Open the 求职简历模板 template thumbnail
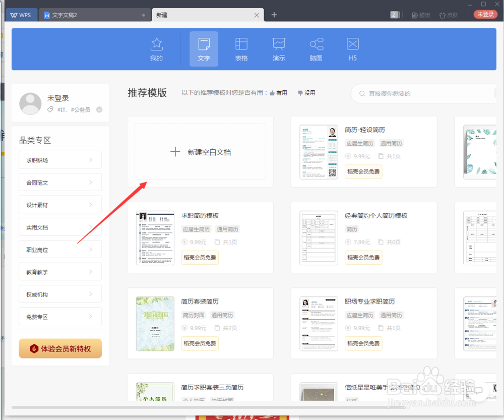The image size is (504, 420). point(155,237)
